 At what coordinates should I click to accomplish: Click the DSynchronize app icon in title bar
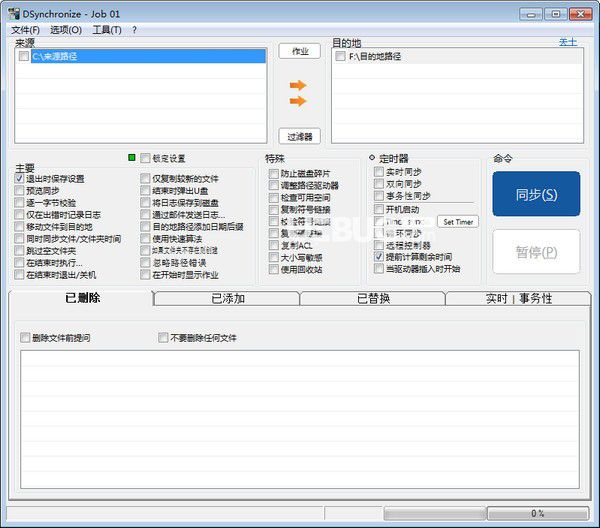[x=14, y=14]
